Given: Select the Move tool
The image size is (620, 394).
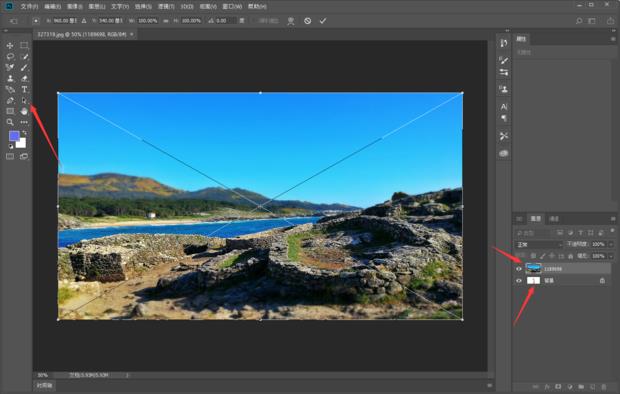Looking at the screenshot, I should tap(10, 45).
